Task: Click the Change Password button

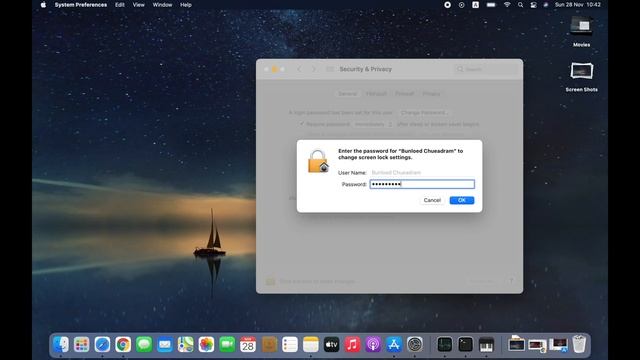Action: click(423, 112)
